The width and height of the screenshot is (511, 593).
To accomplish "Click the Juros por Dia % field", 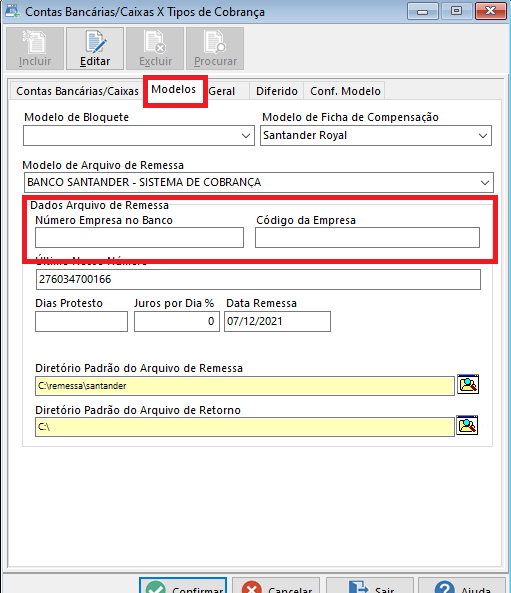I will (177, 321).
